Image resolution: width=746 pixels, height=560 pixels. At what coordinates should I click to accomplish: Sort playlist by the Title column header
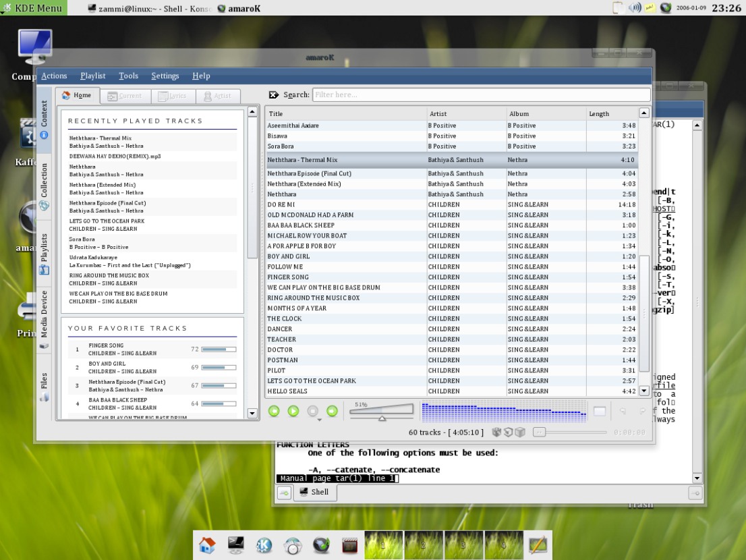346,114
